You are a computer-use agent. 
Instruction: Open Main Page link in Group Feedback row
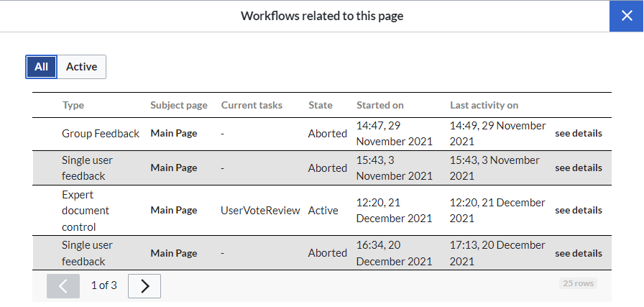(174, 134)
